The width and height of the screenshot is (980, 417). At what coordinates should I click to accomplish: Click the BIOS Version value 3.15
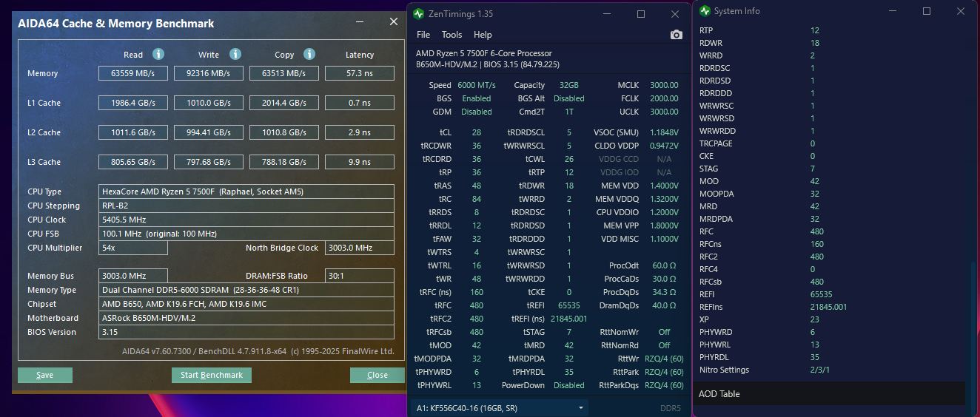(246, 332)
